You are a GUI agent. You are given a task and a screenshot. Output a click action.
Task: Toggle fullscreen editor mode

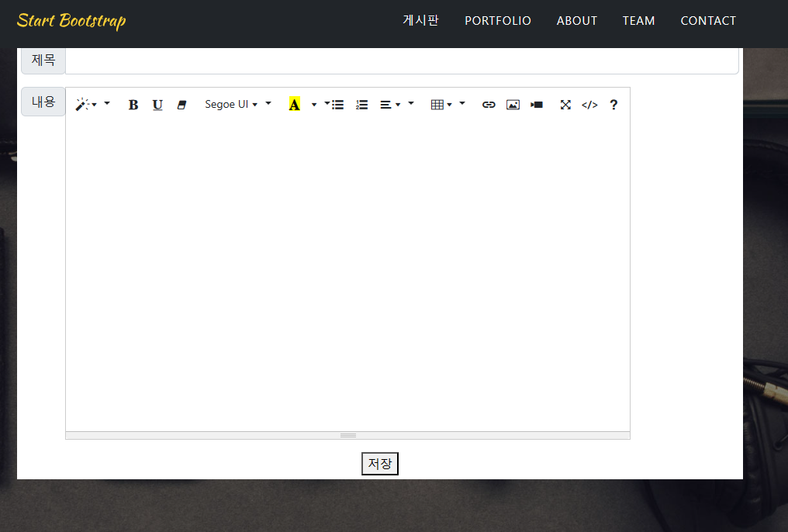click(x=565, y=105)
